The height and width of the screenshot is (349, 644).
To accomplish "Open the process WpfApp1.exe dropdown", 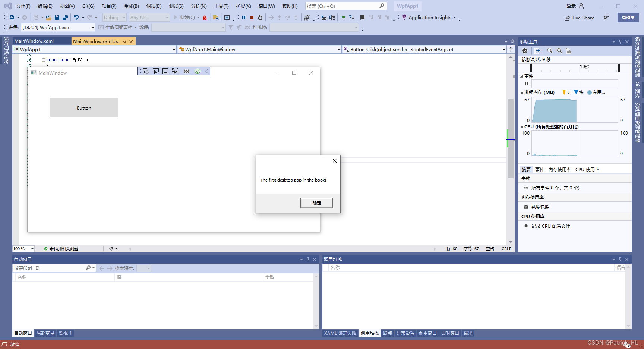I will pyautogui.click(x=58, y=28).
